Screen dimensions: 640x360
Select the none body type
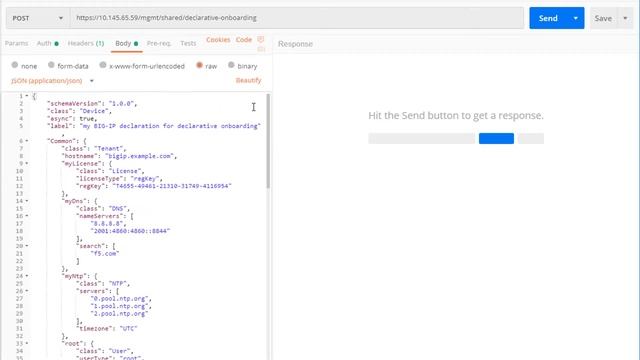click(x=15, y=65)
